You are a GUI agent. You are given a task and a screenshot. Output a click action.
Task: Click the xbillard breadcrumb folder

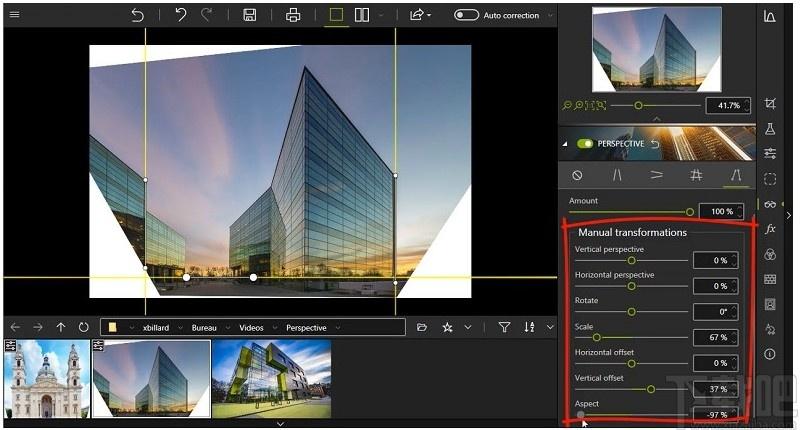point(156,328)
